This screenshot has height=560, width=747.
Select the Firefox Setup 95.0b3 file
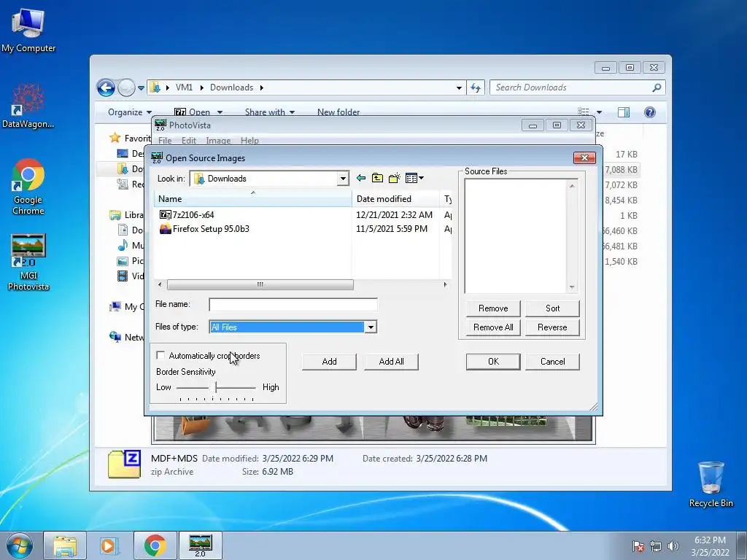point(204,228)
